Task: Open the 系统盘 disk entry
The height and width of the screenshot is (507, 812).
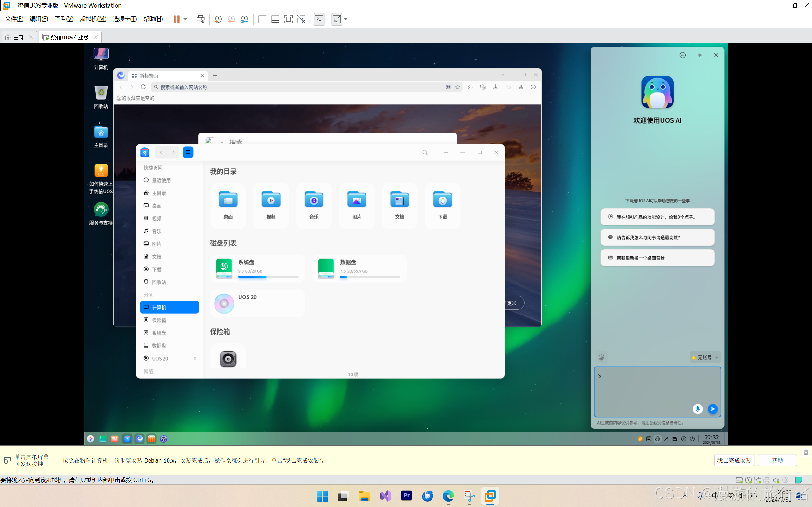Action: (x=258, y=269)
